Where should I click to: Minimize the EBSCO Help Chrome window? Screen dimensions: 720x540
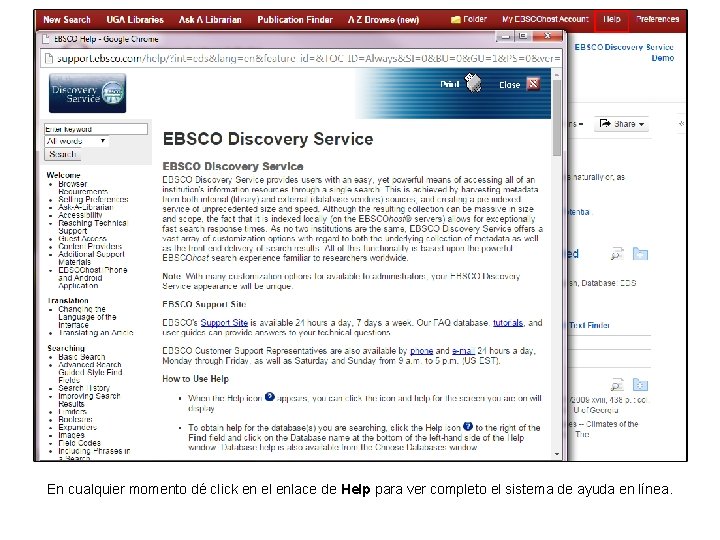pos(506,36)
